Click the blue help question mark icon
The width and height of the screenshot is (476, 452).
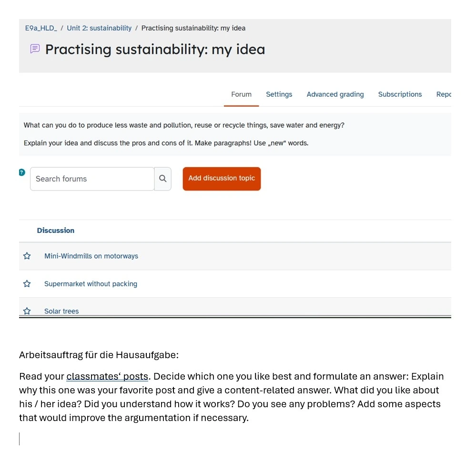22,172
